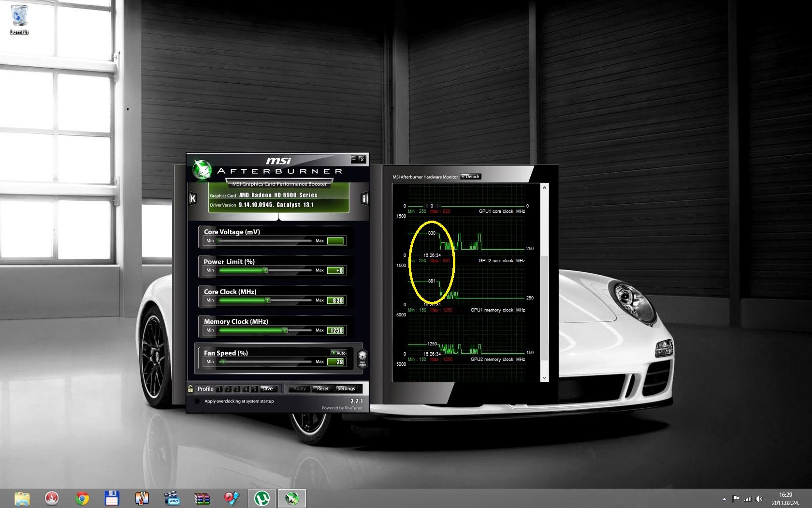The width and height of the screenshot is (812, 508).
Task: Open the thermometer app in taskbar
Action: tap(142, 498)
